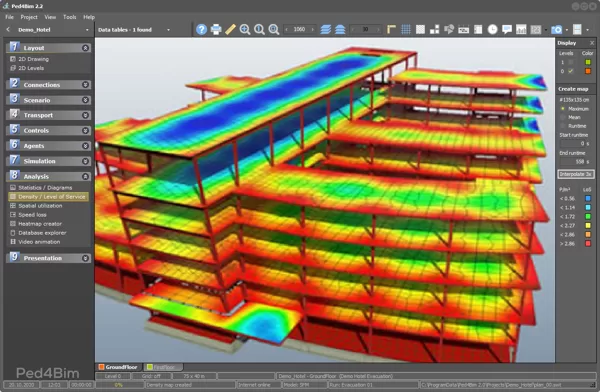Switch to the FirstFloor tab

pyautogui.click(x=162, y=367)
